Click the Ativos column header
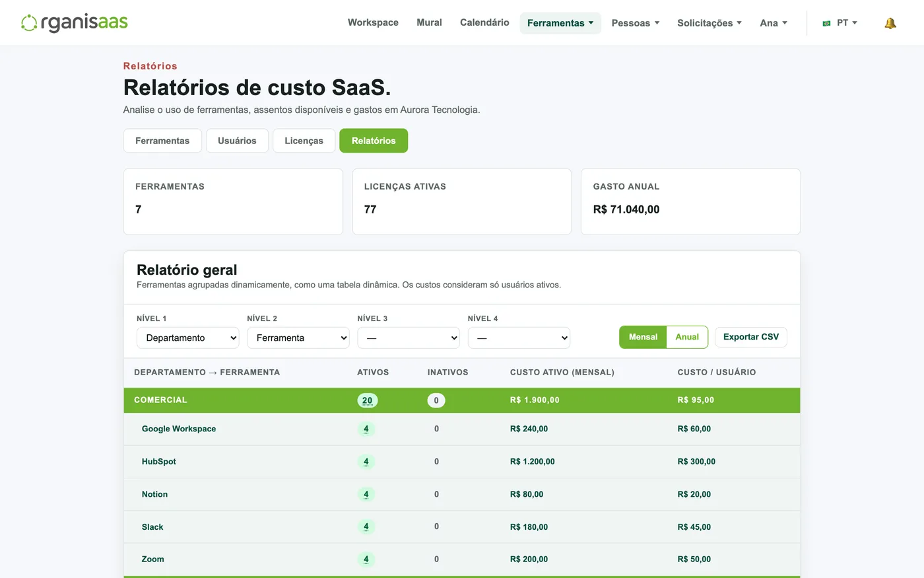The image size is (924, 578). tap(373, 373)
